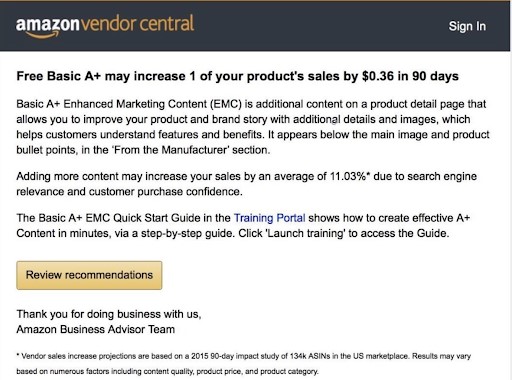This screenshot has width=512, height=380.
Task: Click the 'Thank you for doing business' line
Action: tap(109, 314)
